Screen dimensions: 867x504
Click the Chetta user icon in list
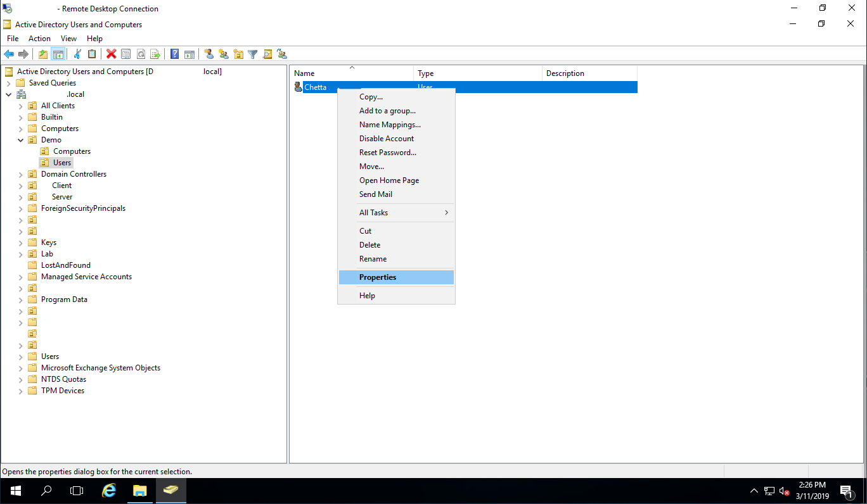tap(299, 87)
